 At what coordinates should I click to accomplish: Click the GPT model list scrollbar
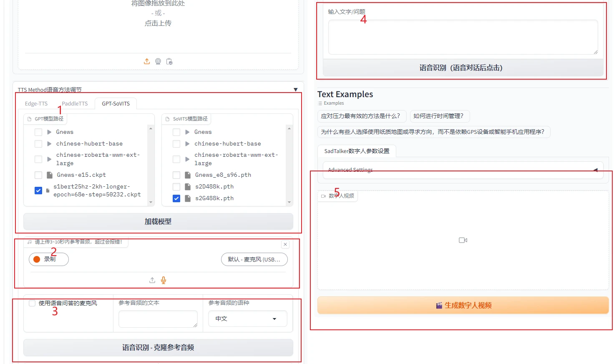point(151,166)
